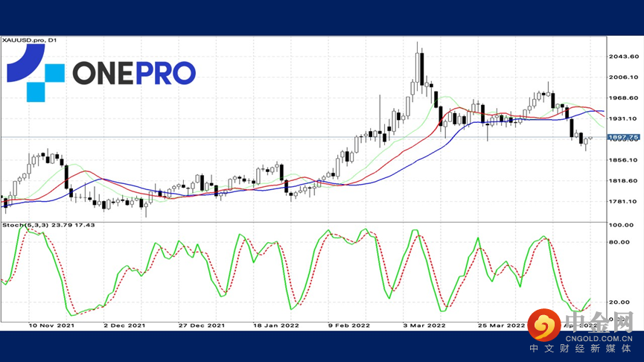Click the XAUUSD.pro, D1 chart title

pyautogui.click(x=30, y=40)
